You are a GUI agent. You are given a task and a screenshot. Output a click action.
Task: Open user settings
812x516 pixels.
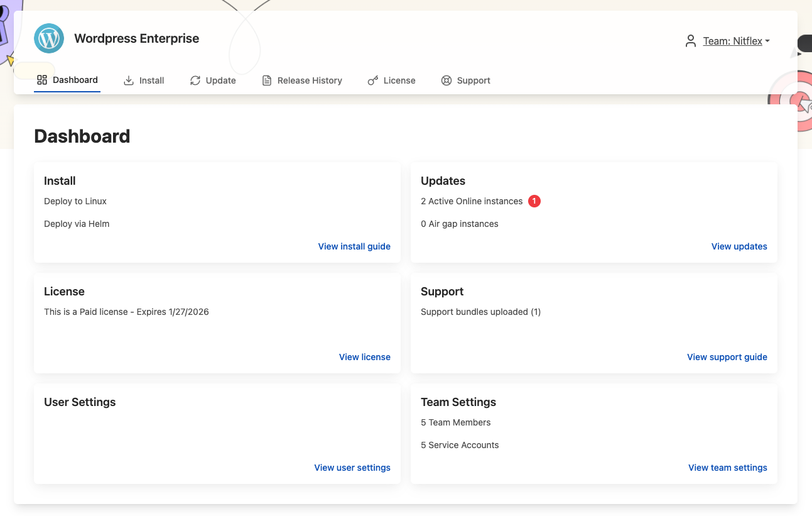[x=352, y=468]
